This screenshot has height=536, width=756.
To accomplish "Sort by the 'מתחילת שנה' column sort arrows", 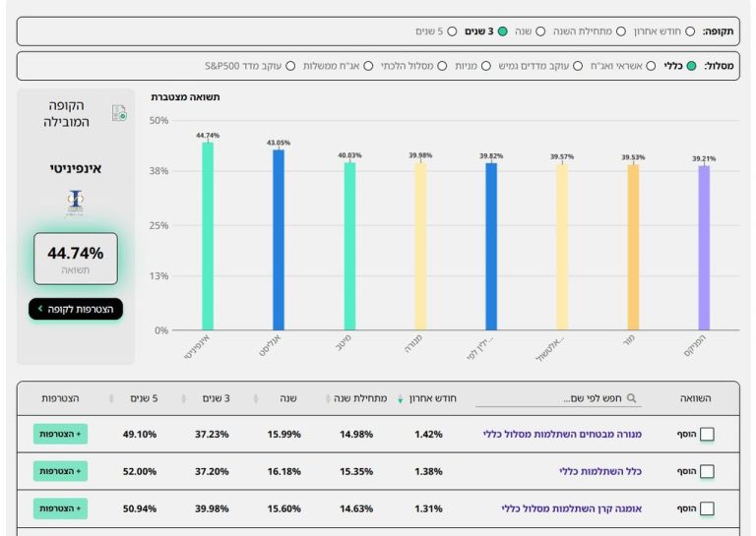I will (x=328, y=398).
